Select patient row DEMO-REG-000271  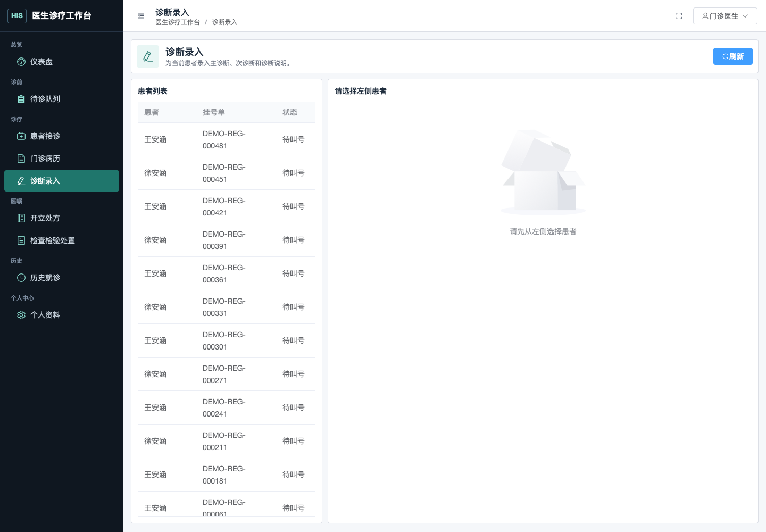[227, 374]
